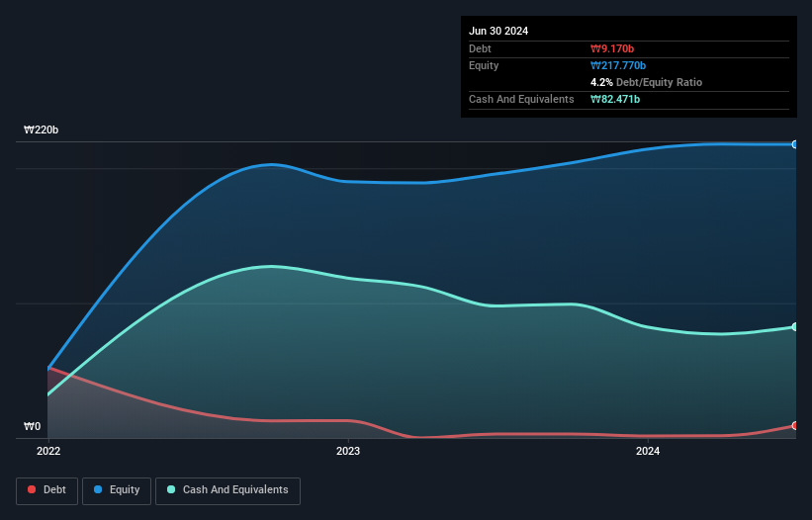
Task: Click the blue Equity endpoint marker
Action: [795, 144]
